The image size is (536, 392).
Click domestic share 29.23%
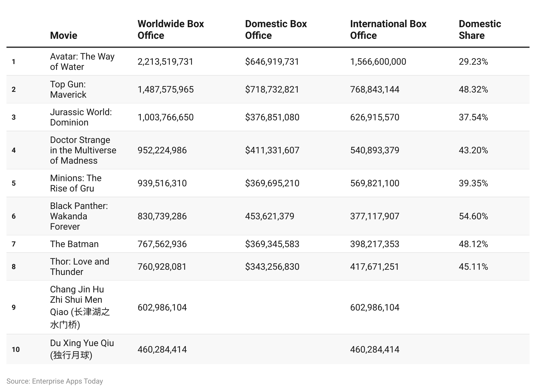click(473, 61)
